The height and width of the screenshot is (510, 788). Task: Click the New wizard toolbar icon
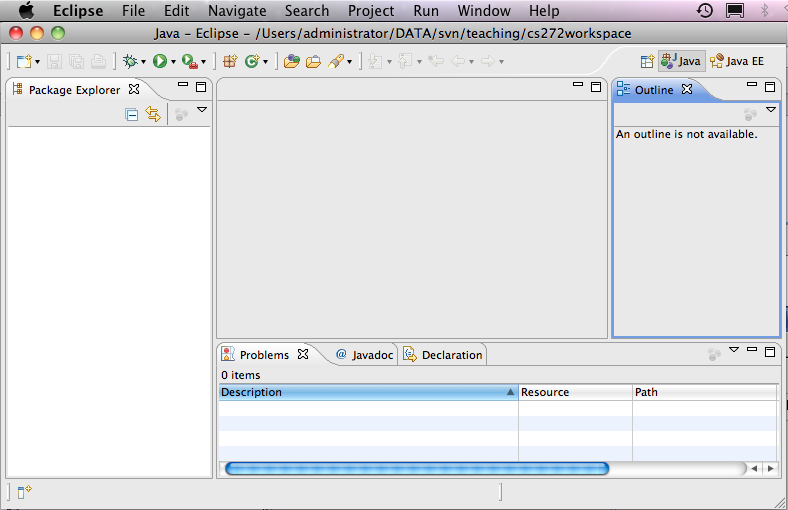[24, 61]
